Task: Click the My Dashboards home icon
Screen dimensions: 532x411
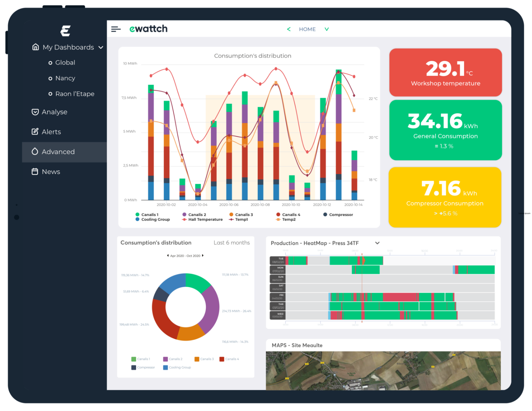Action: 35,47
